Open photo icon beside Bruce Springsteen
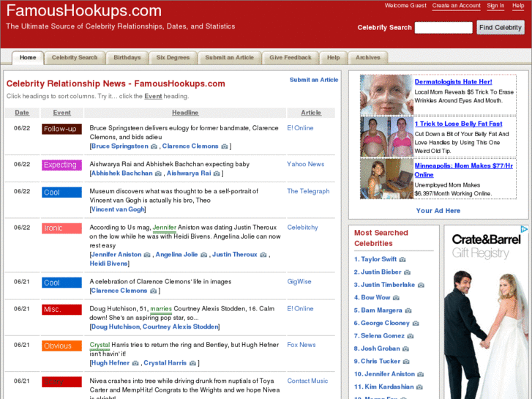532x399 pixels. (x=154, y=146)
